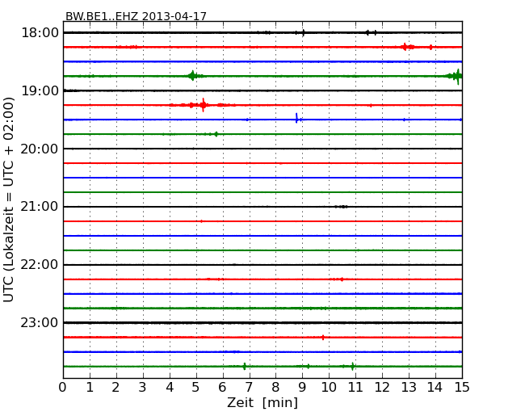Click the x-axis tick label 8
This screenshot has height=420, width=525.
point(275,387)
